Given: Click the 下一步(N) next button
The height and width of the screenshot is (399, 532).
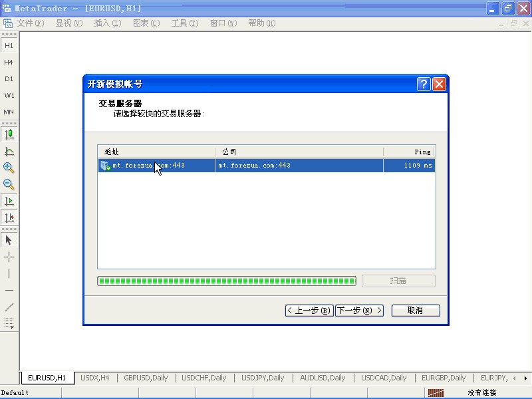Looking at the screenshot, I should [x=359, y=311].
